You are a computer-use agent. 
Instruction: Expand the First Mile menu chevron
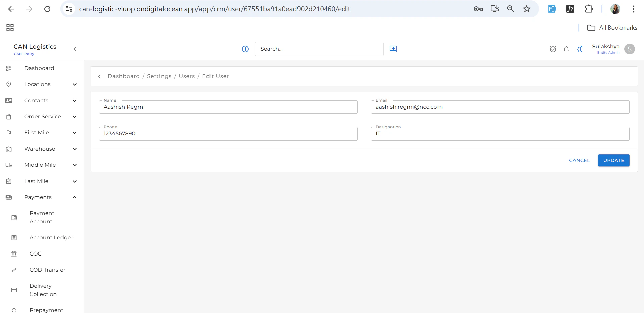[75, 133]
